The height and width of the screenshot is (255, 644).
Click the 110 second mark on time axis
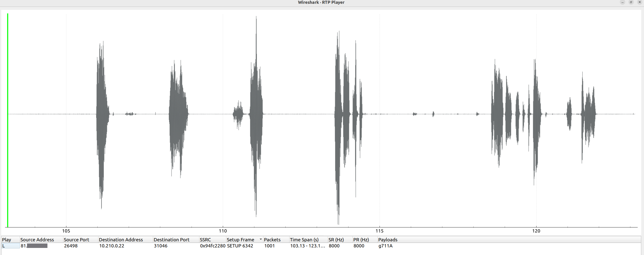click(223, 231)
